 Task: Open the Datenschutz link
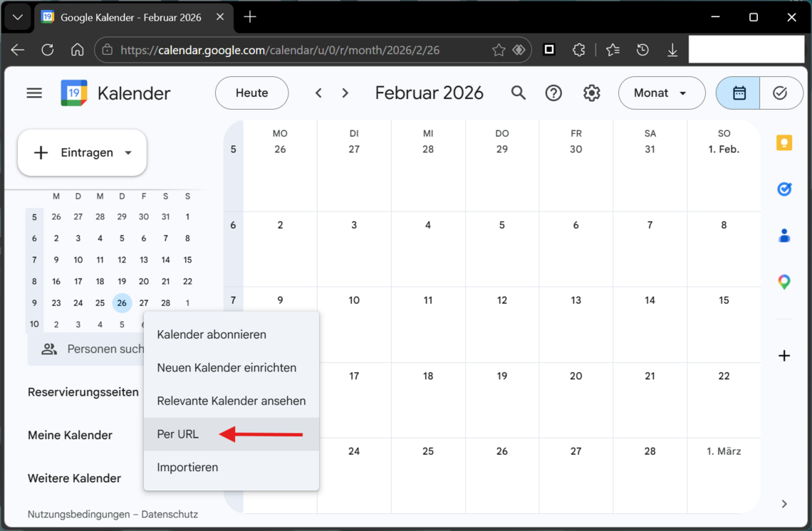[170, 514]
